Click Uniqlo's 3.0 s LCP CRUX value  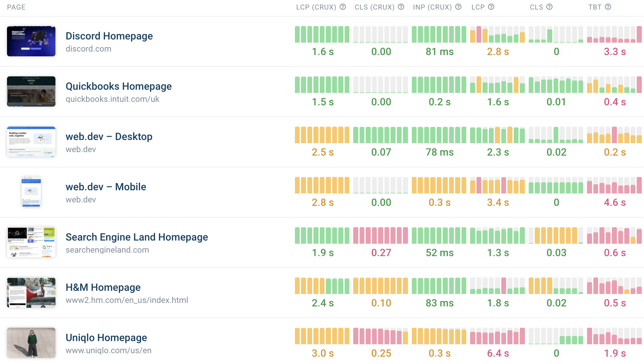[x=323, y=353]
